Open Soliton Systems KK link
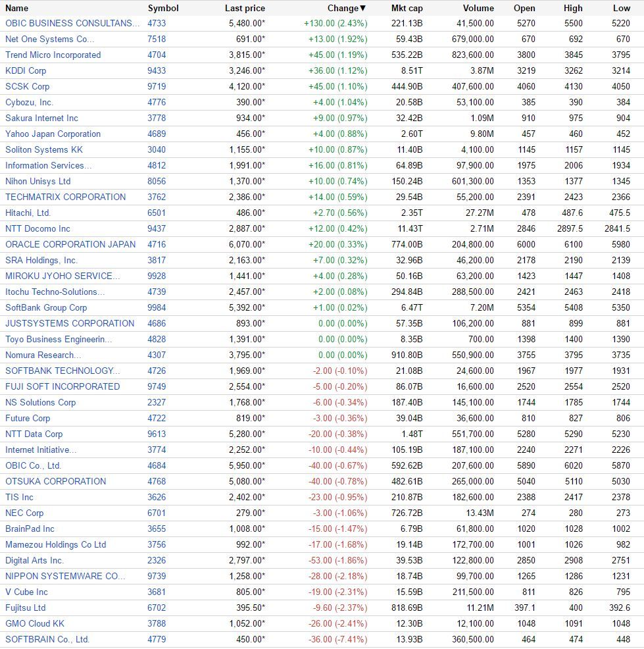 (x=44, y=150)
